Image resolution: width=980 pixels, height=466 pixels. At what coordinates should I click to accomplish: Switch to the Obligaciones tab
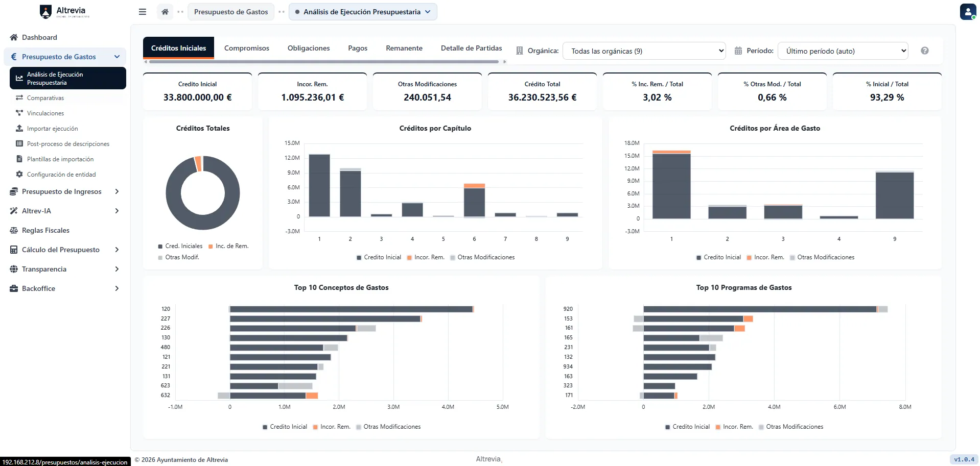[309, 48]
